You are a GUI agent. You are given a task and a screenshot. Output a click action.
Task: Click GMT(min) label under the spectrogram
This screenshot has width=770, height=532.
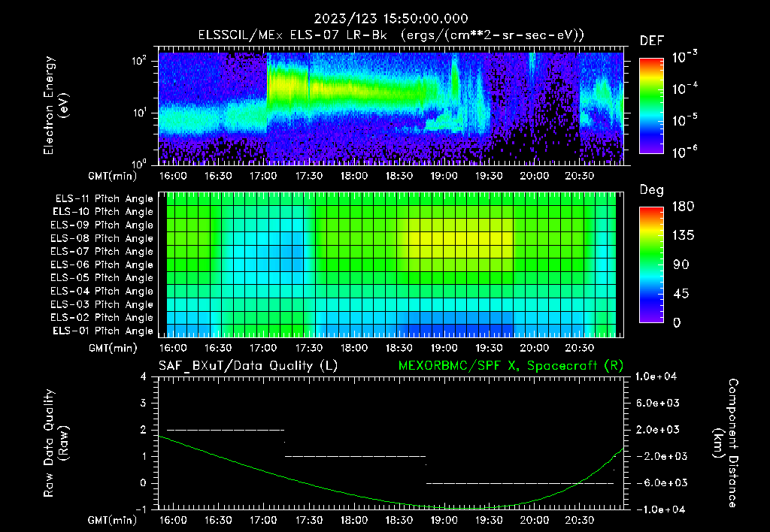113,176
